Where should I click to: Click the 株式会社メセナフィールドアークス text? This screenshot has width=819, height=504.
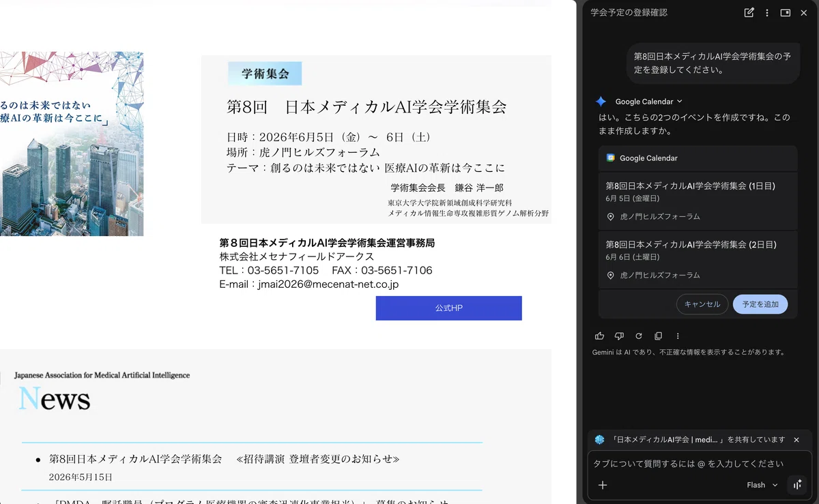[296, 256]
